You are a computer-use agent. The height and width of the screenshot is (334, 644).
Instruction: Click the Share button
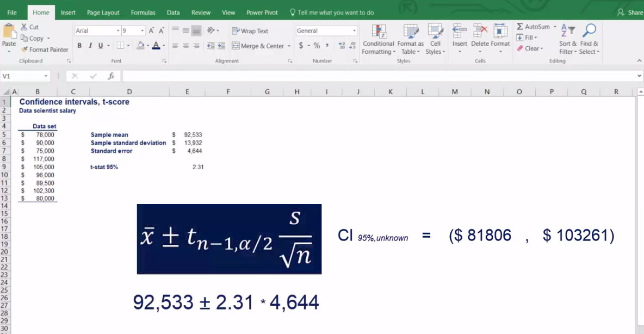[x=630, y=13]
